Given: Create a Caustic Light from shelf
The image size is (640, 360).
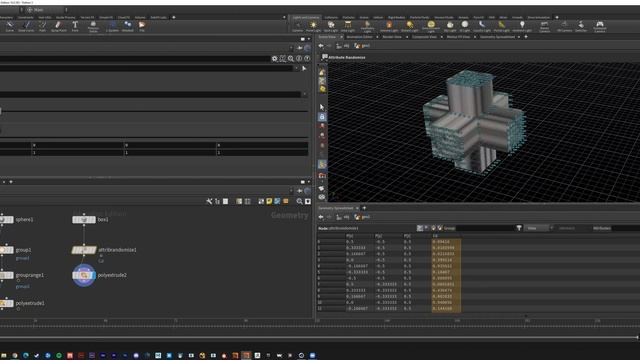Looking at the screenshot, I should pyautogui.click(x=482, y=27).
